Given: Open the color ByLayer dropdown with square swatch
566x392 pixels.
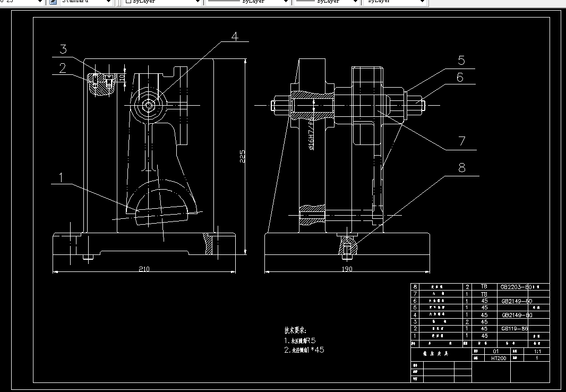Looking at the screenshot, I should (x=162, y=2).
